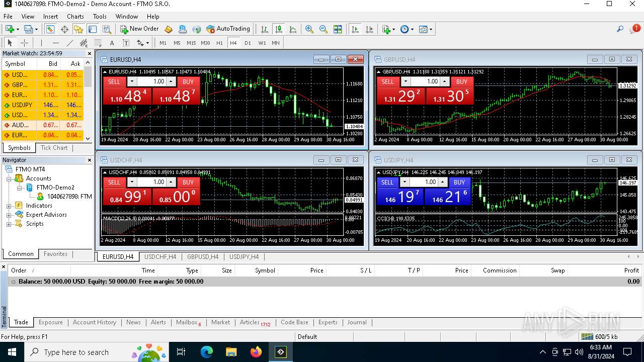
Task: Switch to the W1 timeframe
Action: click(x=262, y=43)
